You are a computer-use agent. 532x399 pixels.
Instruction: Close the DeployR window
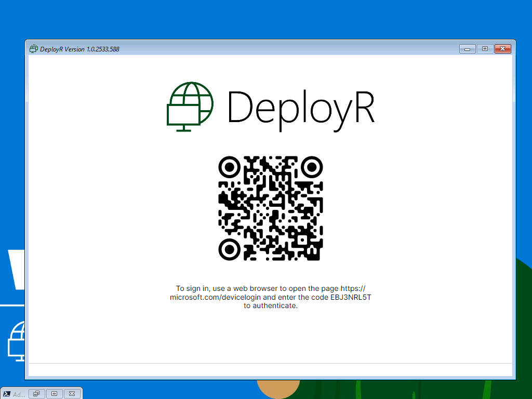click(502, 49)
